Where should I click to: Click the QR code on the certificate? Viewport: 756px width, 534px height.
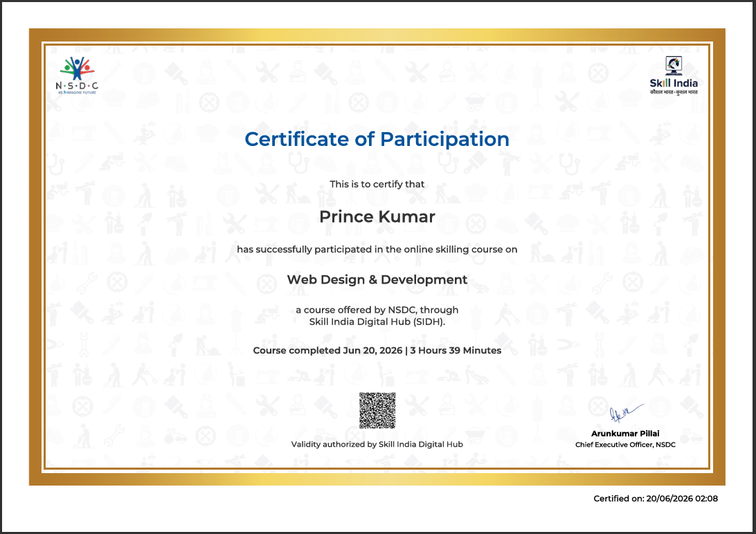(377, 410)
